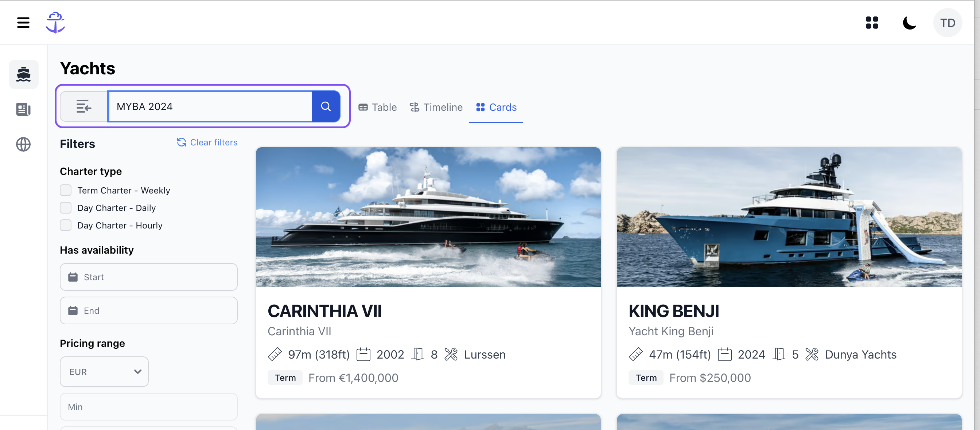Switch to the Table view tab
The image size is (980, 430).
tap(377, 107)
